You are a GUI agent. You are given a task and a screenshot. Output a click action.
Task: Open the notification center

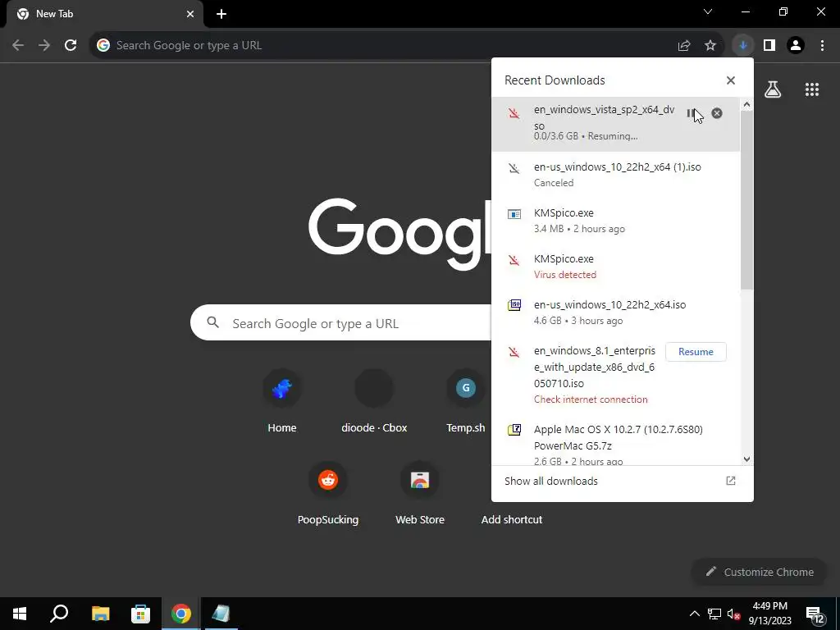pos(815,614)
